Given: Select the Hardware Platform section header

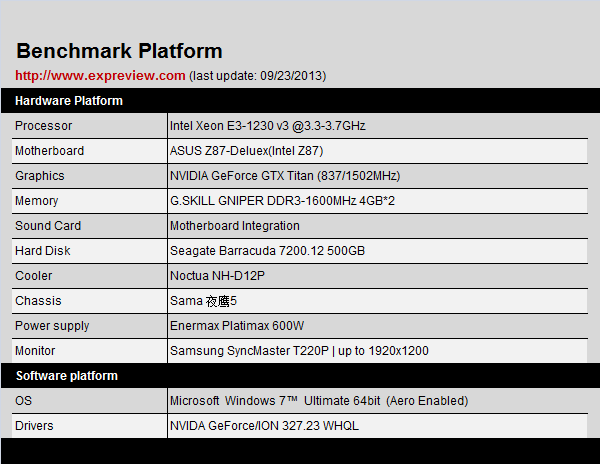Looking at the screenshot, I should point(69,101).
